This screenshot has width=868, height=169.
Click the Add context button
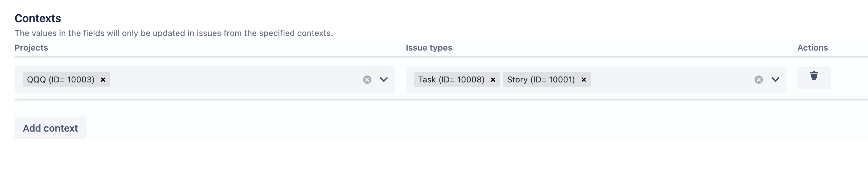pos(50,128)
